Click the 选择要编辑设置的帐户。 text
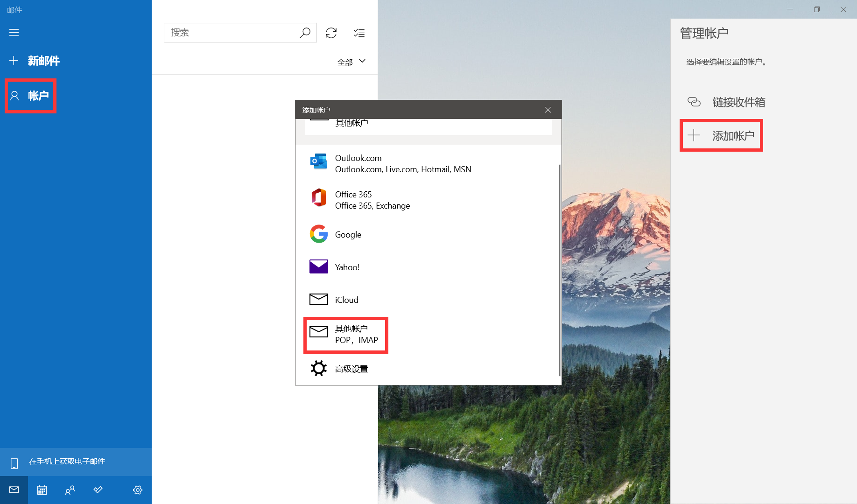This screenshot has height=504, width=857. (726, 62)
